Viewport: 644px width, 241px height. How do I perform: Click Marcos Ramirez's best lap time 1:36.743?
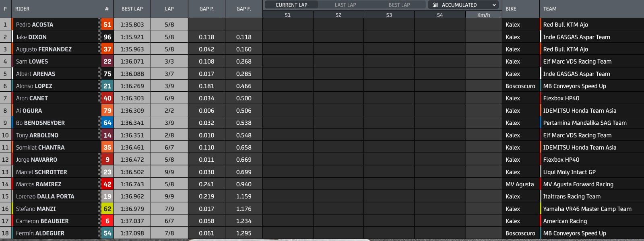pos(132,184)
